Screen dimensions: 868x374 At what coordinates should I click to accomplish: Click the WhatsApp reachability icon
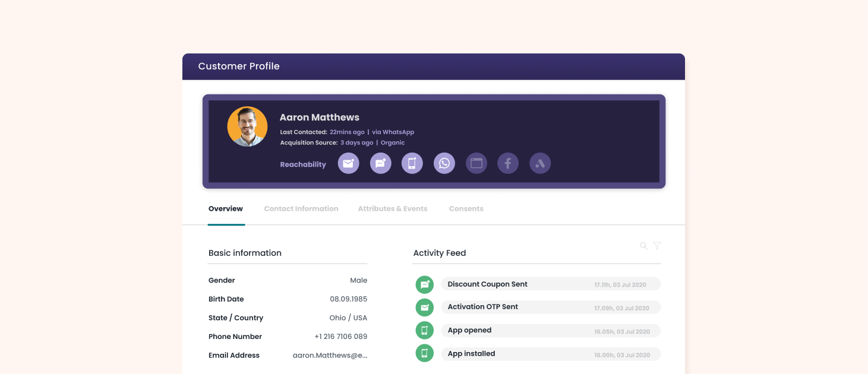444,163
